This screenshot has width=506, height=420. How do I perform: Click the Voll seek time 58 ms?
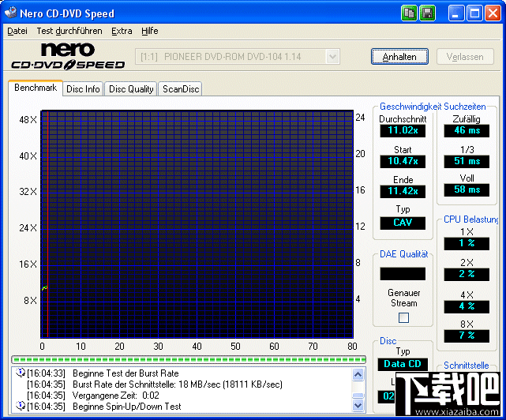point(467,189)
